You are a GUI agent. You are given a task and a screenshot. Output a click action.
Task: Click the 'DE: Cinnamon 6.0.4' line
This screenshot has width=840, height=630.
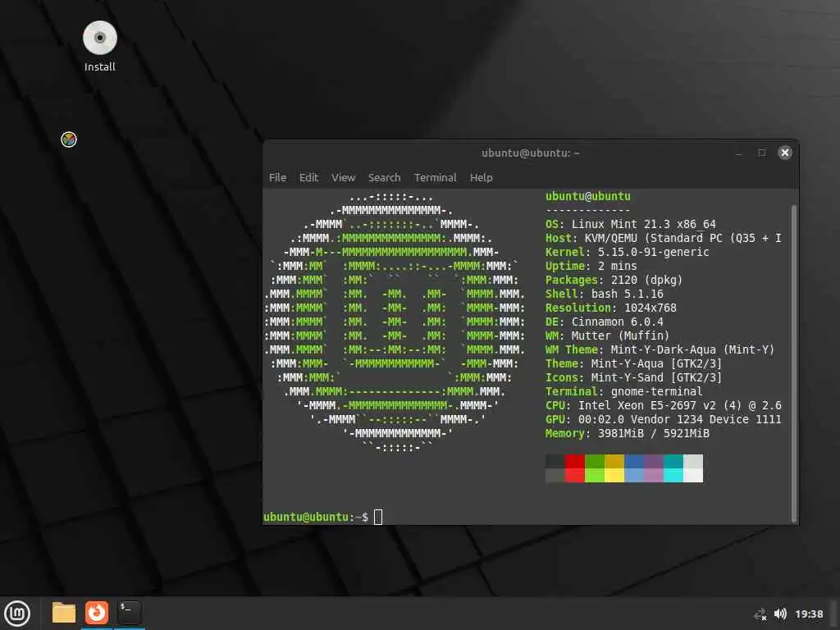[605, 322]
